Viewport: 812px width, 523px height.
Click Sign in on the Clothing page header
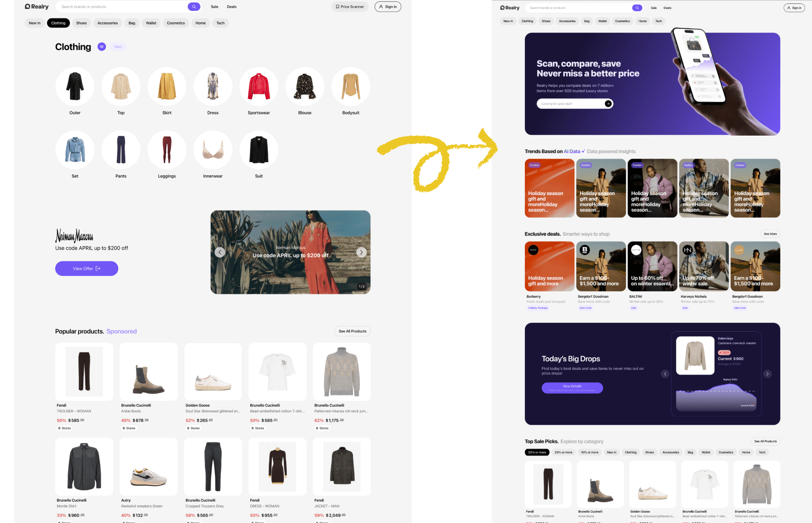click(x=388, y=7)
